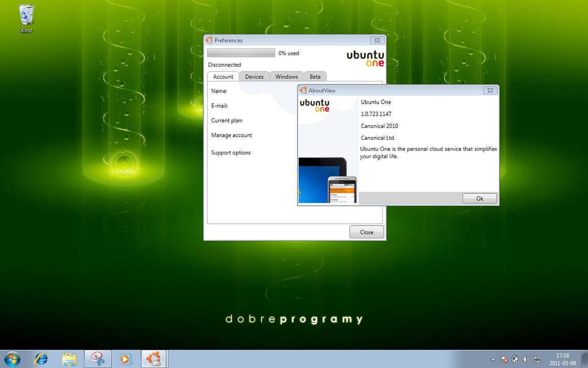
Task: Switch to the Devices tab
Action: (254, 76)
